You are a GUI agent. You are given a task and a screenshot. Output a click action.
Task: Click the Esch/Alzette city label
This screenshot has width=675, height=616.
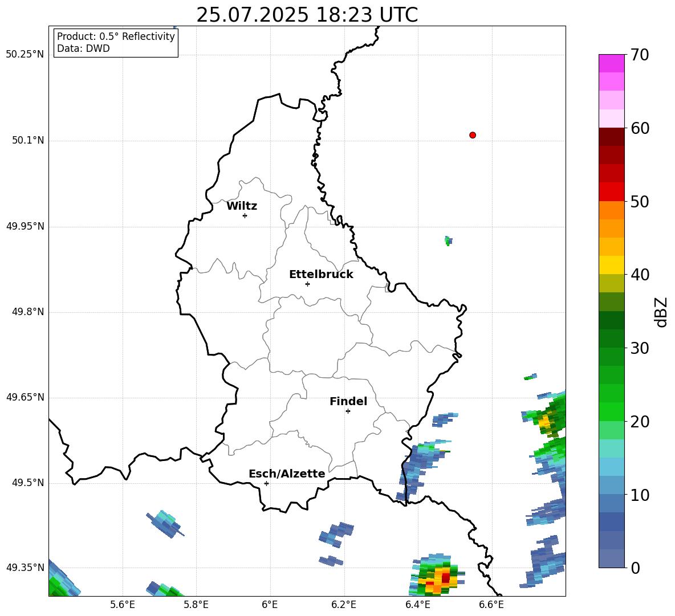[287, 474]
